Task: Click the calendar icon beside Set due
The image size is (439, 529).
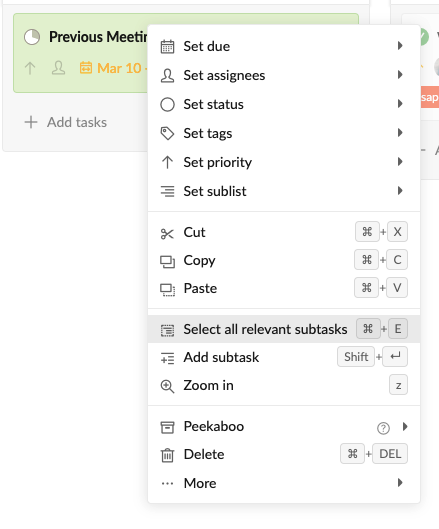Action: [x=167, y=47]
